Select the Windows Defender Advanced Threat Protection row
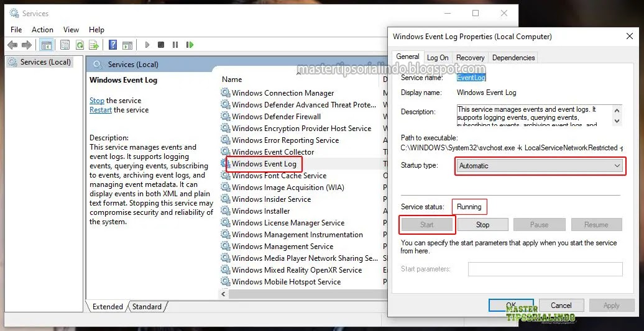The width and height of the screenshot is (644, 331). pos(303,104)
